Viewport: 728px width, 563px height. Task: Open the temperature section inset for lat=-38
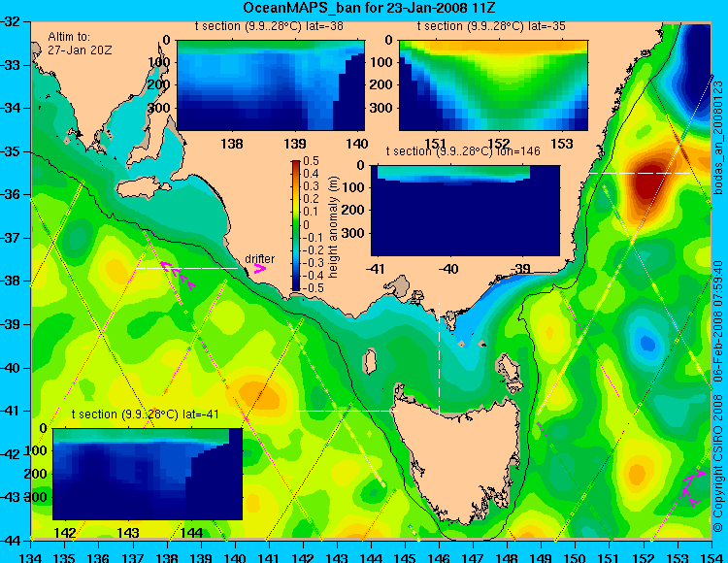271,85
